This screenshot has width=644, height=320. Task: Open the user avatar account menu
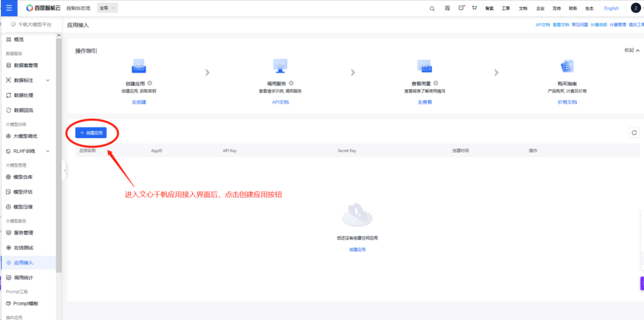tap(636, 8)
